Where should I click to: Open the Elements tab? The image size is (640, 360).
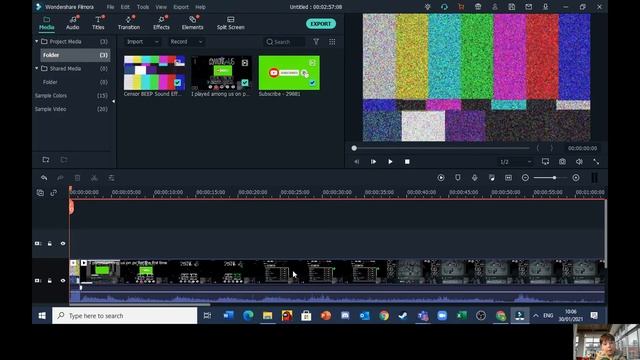coord(192,23)
